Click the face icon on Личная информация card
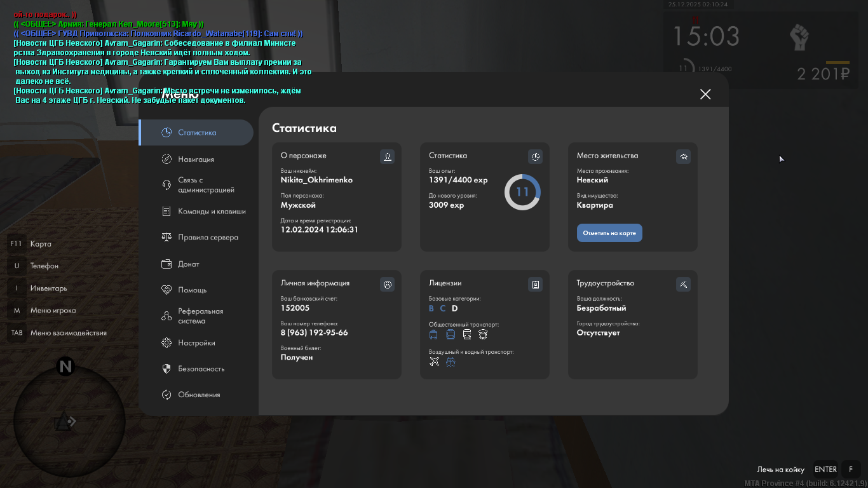The width and height of the screenshot is (868, 488). [387, 285]
